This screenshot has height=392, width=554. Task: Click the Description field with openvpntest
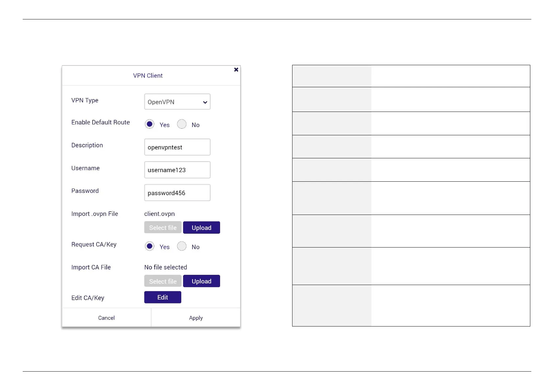(x=177, y=147)
